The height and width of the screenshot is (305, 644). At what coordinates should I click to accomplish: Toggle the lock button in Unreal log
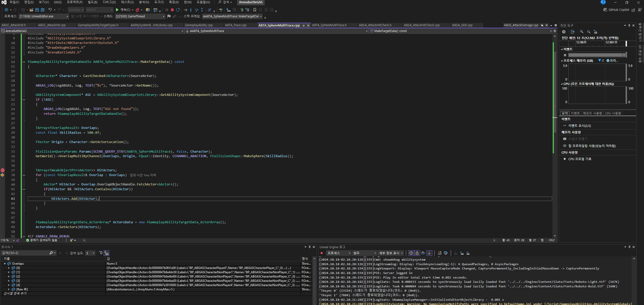pyautogui.click(x=417, y=253)
